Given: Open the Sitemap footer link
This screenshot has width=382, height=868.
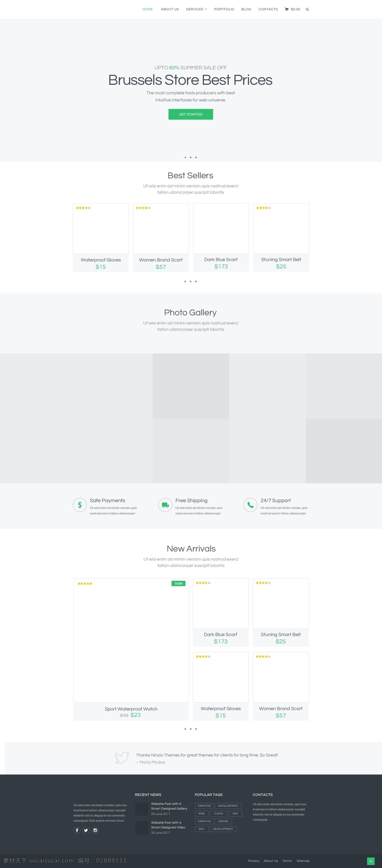Looking at the screenshot, I should (x=303, y=861).
